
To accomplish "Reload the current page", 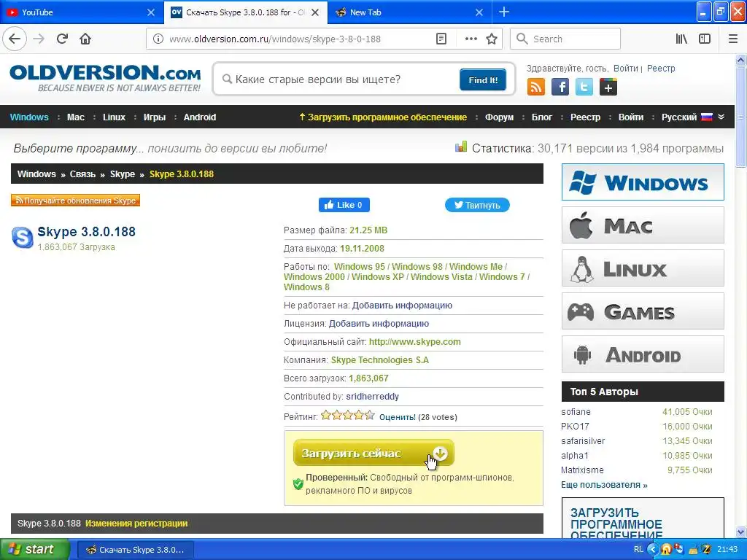I will pyautogui.click(x=62, y=39).
